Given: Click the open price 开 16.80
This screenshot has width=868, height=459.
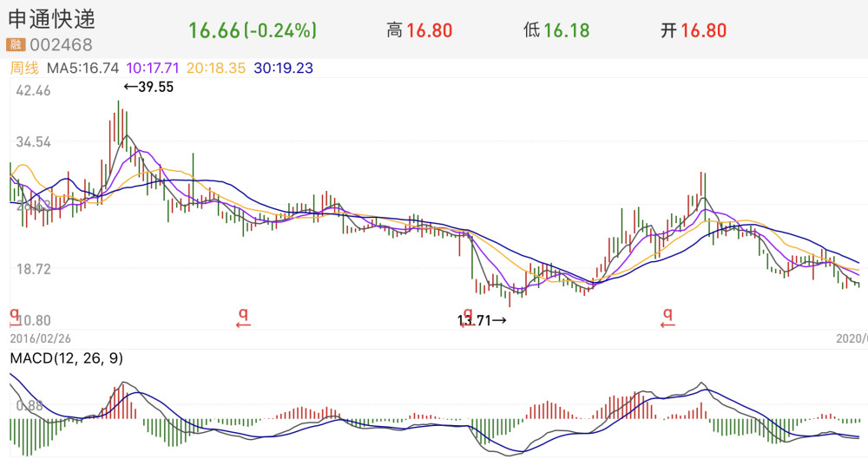Looking at the screenshot, I should pyautogui.click(x=693, y=30).
